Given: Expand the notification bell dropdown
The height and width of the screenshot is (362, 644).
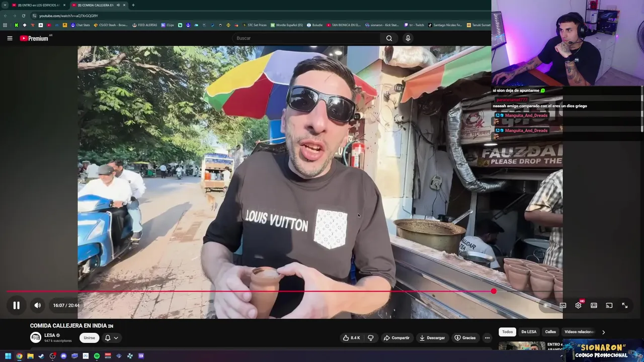Looking at the screenshot, I should coord(111,338).
